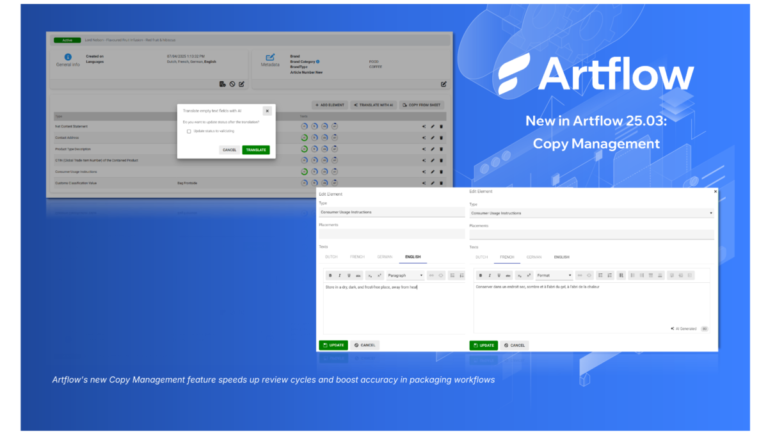
Task: Click the Artflow logo
Action: tap(596, 74)
